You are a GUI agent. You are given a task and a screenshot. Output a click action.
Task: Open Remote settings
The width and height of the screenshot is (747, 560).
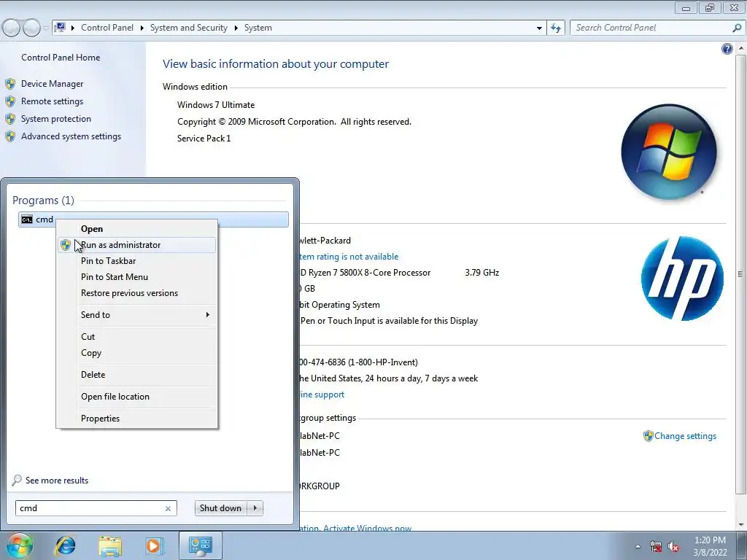52,101
